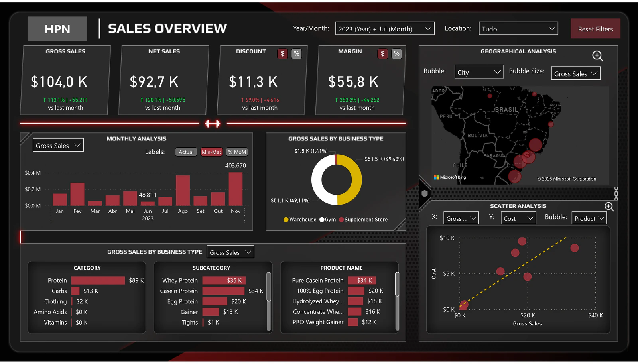This screenshot has width=638, height=364.
Task: Click the Clothing category label
Action: tap(55, 301)
